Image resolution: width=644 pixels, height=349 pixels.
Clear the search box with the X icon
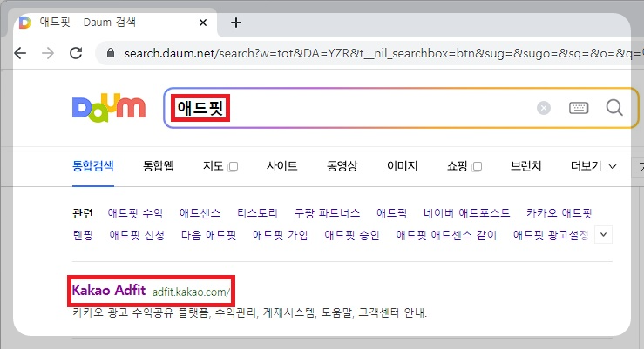(544, 108)
